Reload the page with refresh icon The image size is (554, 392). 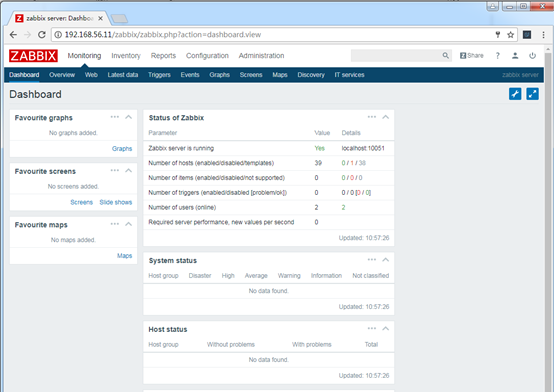[42, 35]
